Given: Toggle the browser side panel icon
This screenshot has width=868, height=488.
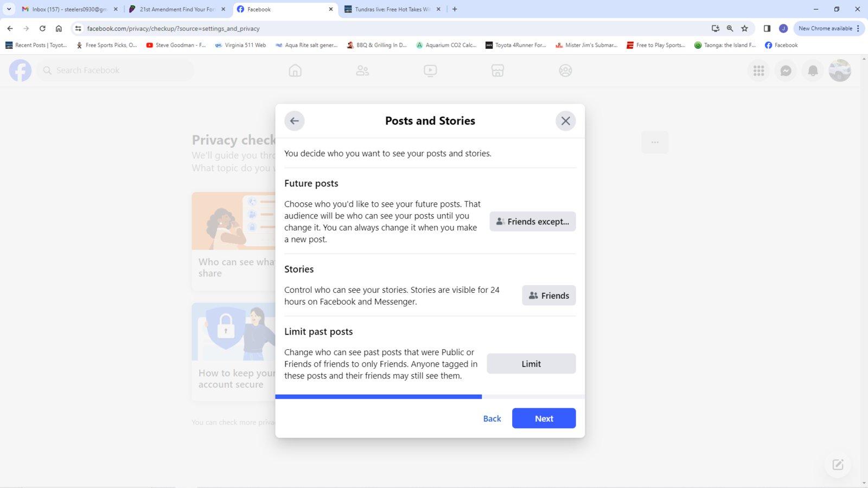Looking at the screenshot, I should click(x=767, y=28).
